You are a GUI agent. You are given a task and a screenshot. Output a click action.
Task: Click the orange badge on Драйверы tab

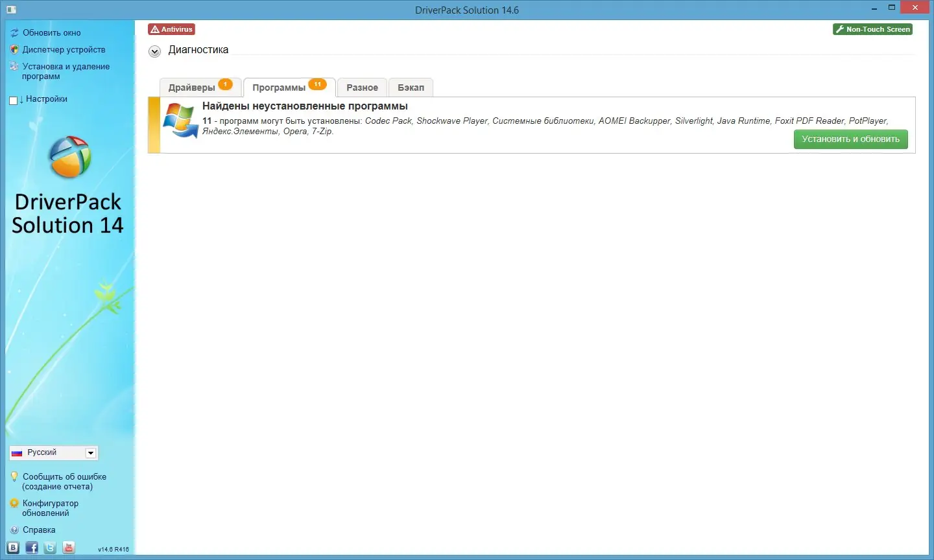pos(225,84)
